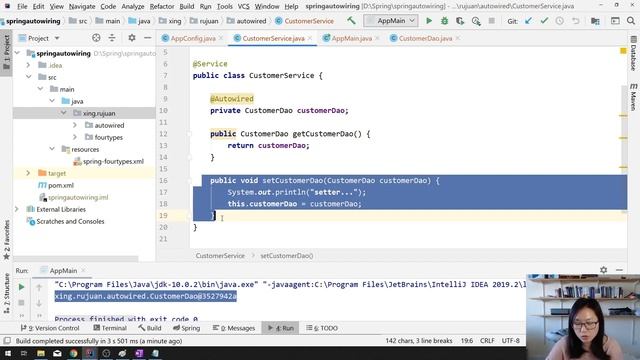This screenshot has height=360, width=640.
Task: Click the stop icon in main toolbar
Action: tap(492, 20)
